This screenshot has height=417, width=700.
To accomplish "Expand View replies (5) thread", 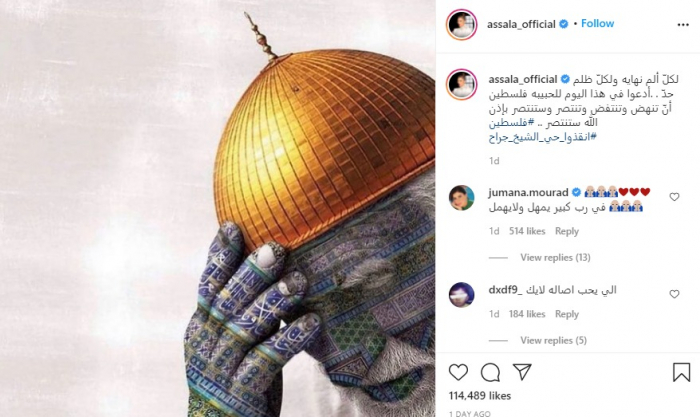I will point(553,341).
